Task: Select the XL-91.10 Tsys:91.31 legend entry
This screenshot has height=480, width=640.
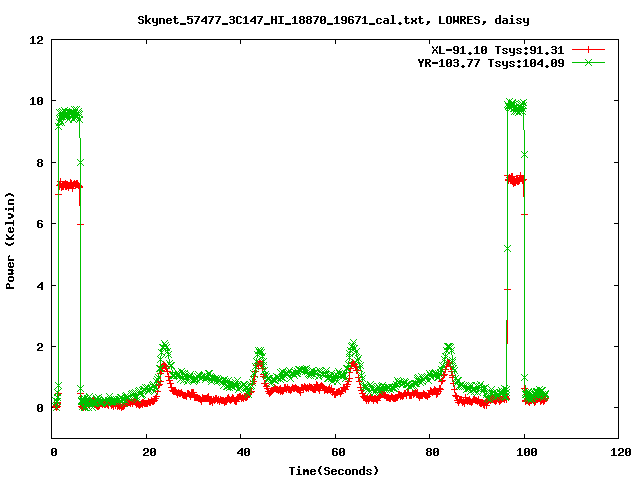Action: pyautogui.click(x=498, y=50)
